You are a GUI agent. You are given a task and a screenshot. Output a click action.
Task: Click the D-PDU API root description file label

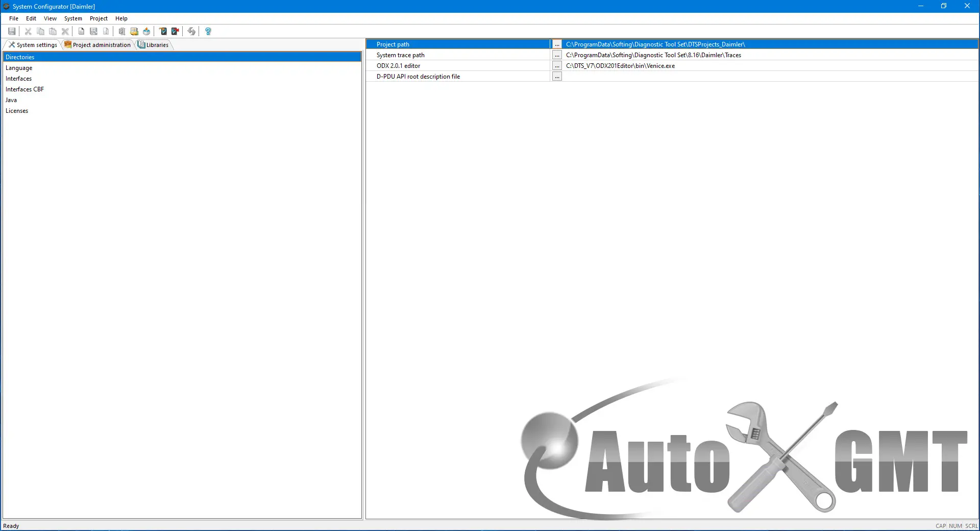click(418, 77)
